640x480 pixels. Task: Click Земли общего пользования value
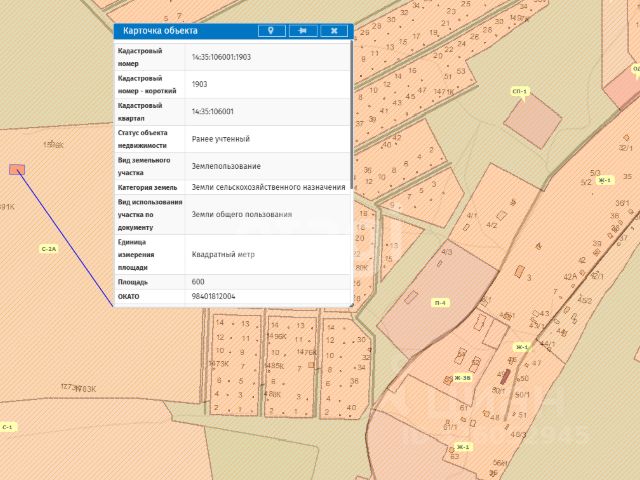pos(242,214)
